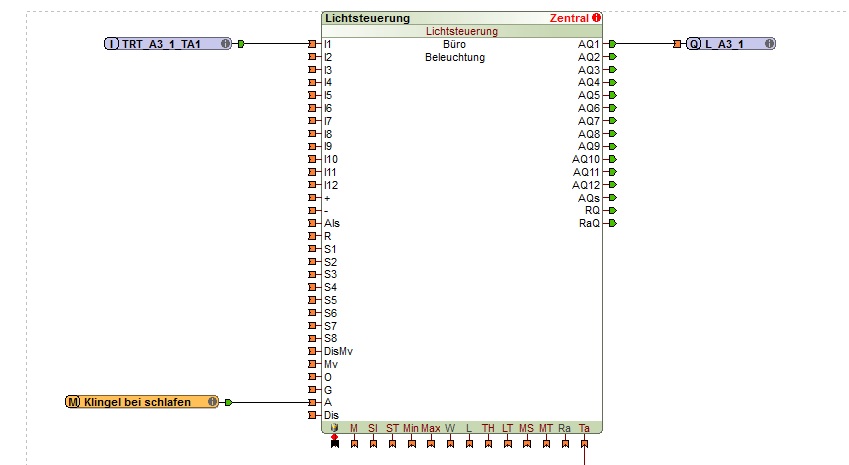Image resolution: width=849 pixels, height=465 pixels.
Task: Click the Min parameter connector
Action: click(x=412, y=444)
